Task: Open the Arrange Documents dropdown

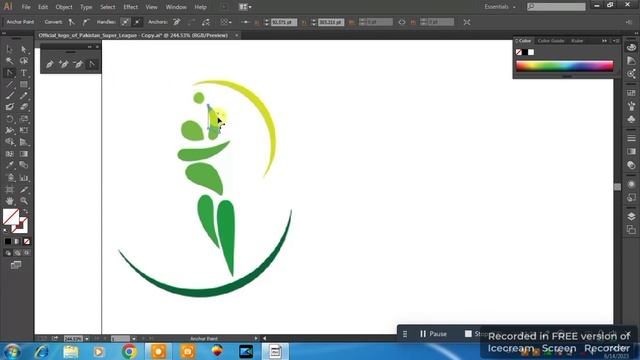Action: point(245,7)
